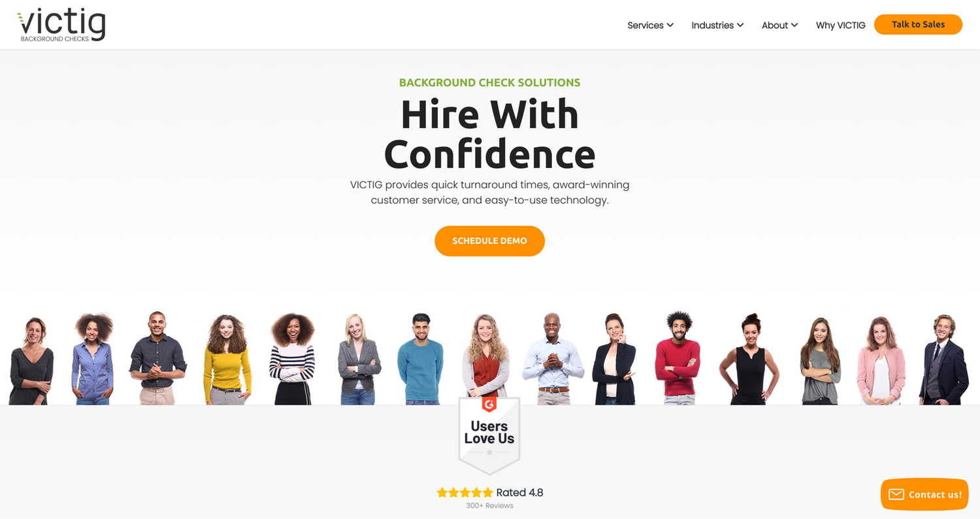Click the five-star rating icons
The image size is (980, 519).
[465, 493]
